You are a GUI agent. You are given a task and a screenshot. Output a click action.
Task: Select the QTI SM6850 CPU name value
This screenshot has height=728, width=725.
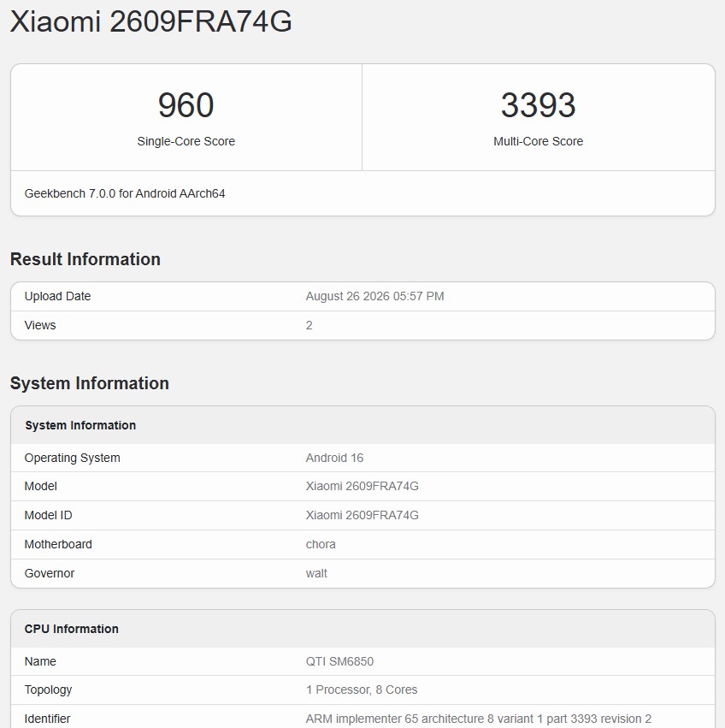pyautogui.click(x=339, y=661)
